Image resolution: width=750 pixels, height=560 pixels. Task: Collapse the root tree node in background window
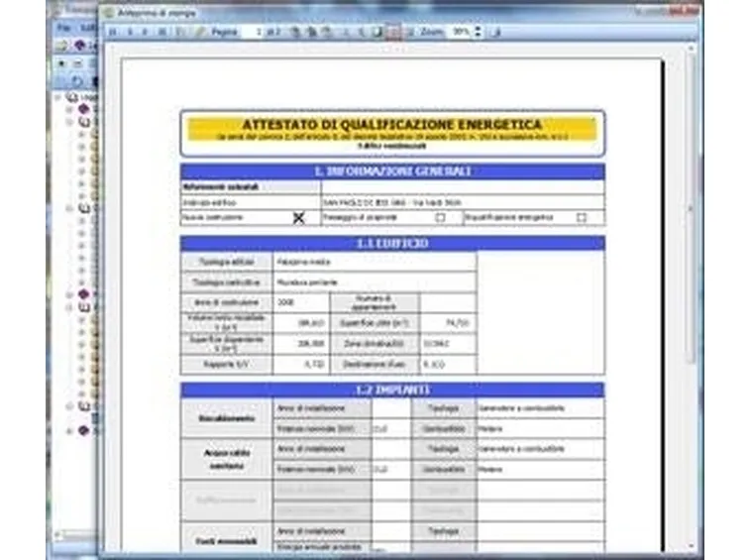tap(58, 97)
